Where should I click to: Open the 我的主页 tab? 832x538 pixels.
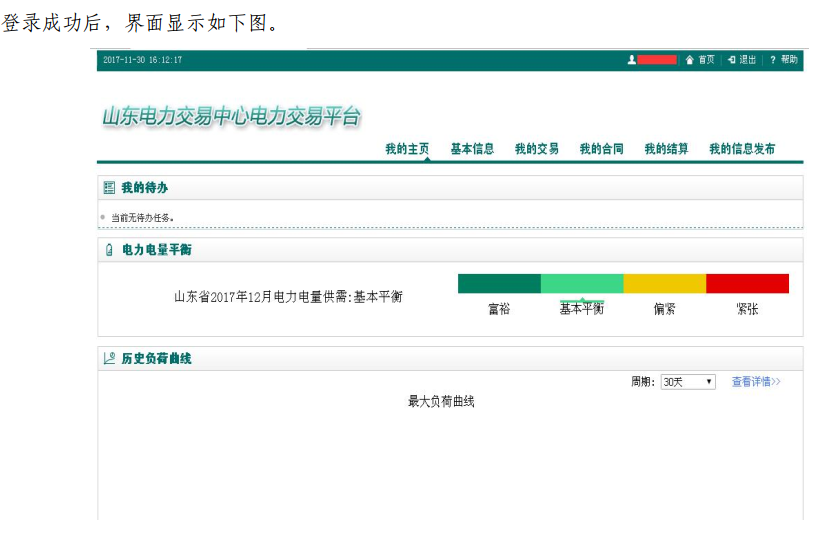pyautogui.click(x=407, y=149)
